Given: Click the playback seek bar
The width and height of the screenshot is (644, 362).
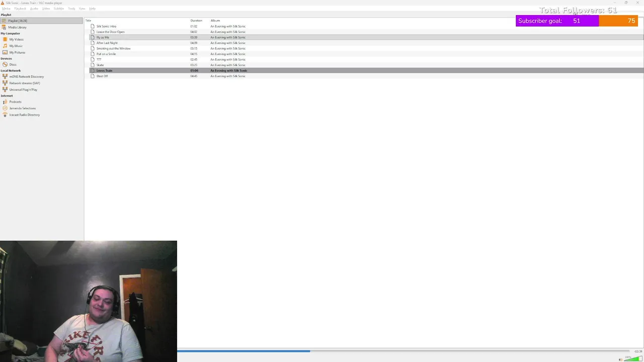Looking at the screenshot, I should [403, 351].
